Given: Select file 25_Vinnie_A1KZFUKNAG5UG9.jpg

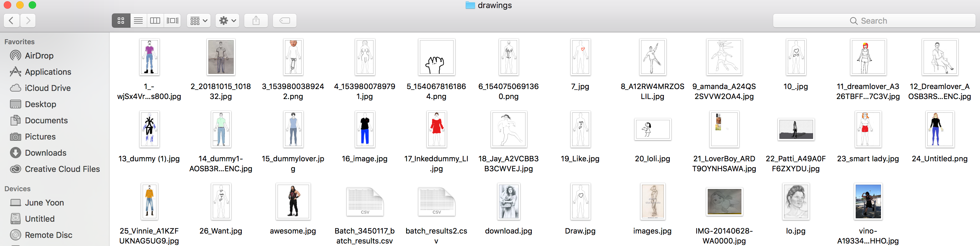Looking at the screenshot, I should [149, 201].
